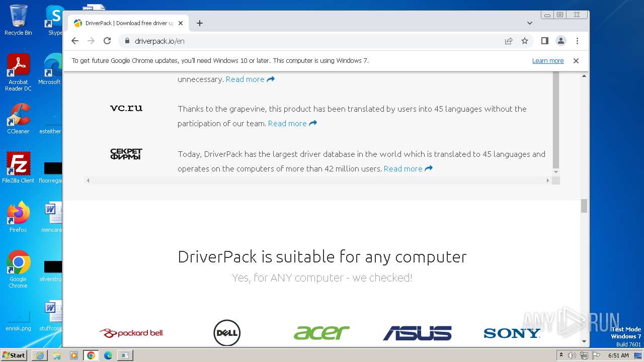Open Windows Media Player from the taskbar
The image size is (644, 362).
74,355
